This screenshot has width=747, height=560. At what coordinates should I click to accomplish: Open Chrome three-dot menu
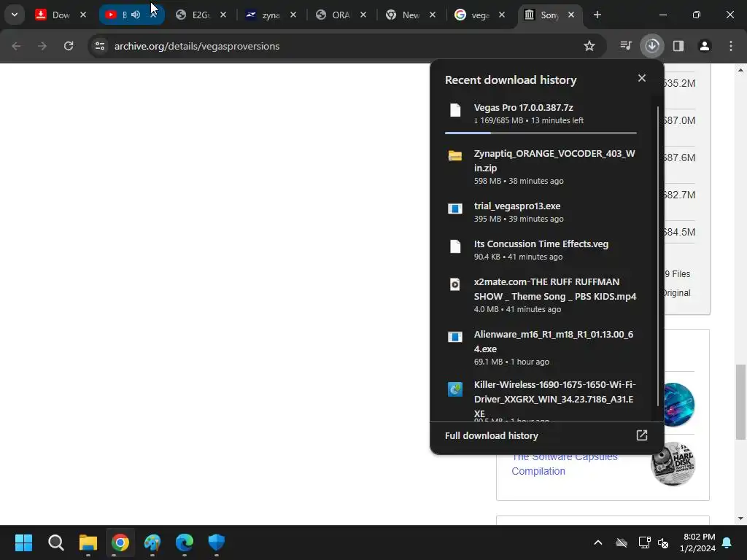coord(731,46)
